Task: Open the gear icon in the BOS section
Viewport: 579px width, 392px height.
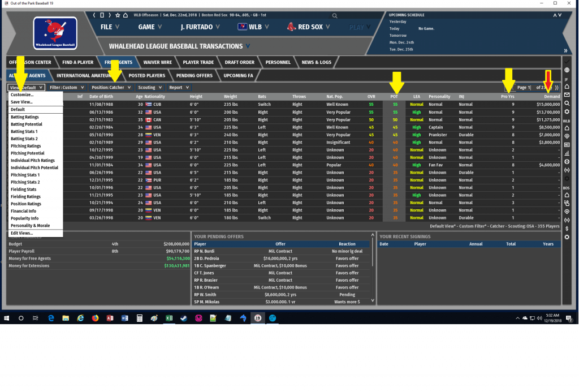Action: pos(567,237)
